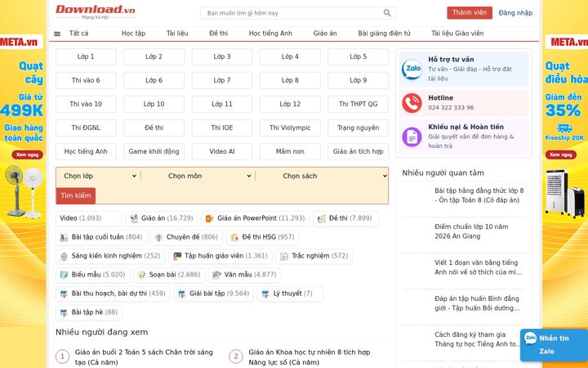
Task: Open Cách đăng ký tham gia Tháng tự học article
Action: [x=477, y=339]
